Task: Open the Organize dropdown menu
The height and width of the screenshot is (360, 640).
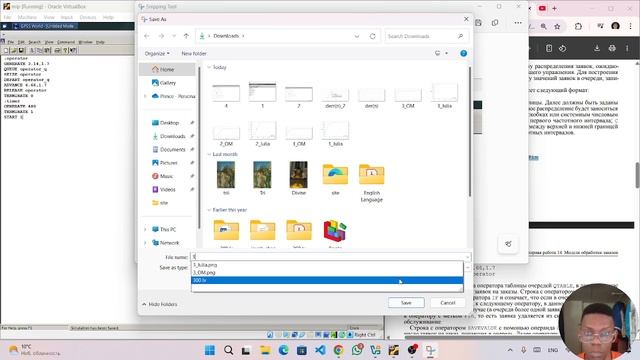Action: click(x=157, y=53)
